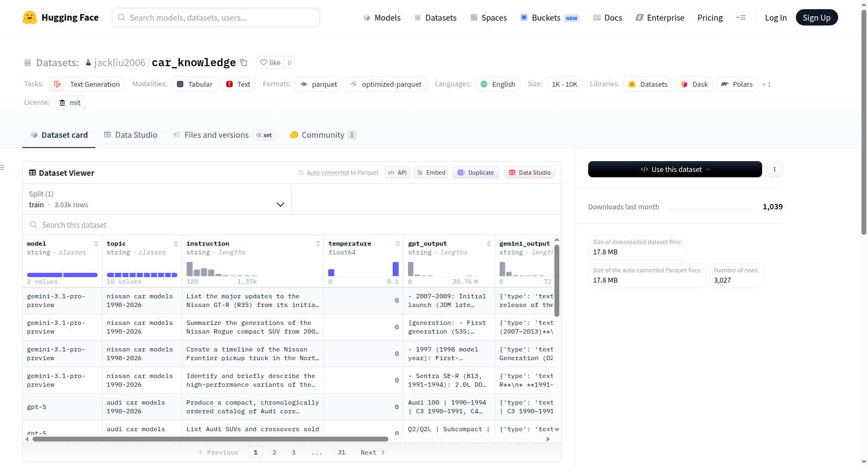
Task: Open Data Studio from viewer header
Action: point(529,172)
